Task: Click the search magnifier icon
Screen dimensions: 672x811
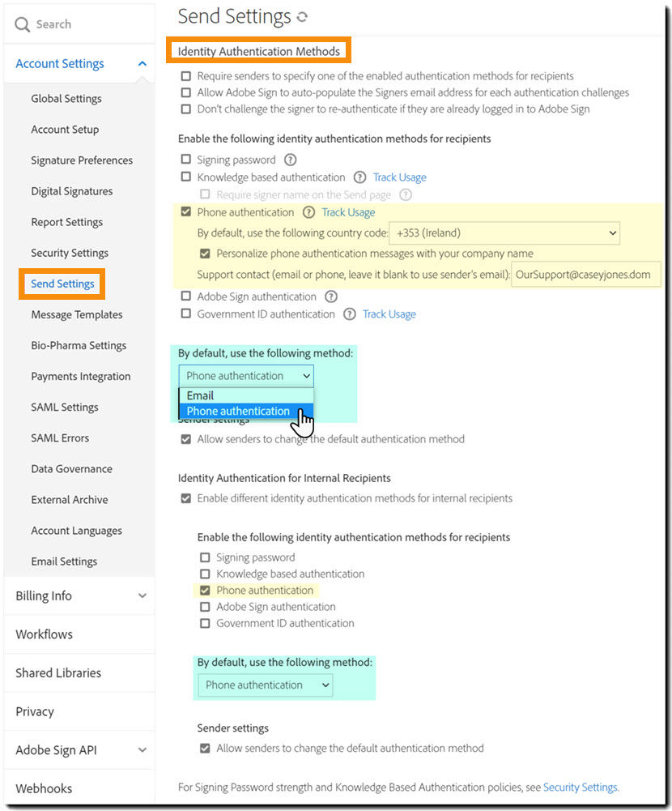Action: point(21,23)
